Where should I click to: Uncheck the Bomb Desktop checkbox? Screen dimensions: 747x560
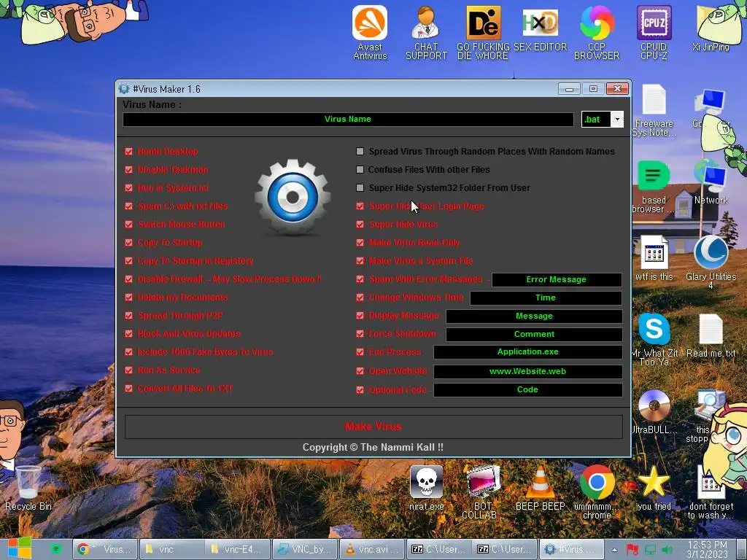pos(128,152)
